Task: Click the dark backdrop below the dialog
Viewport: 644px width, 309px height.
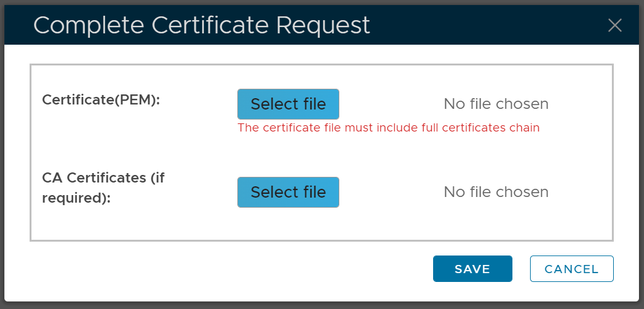Action: tap(315, 305)
